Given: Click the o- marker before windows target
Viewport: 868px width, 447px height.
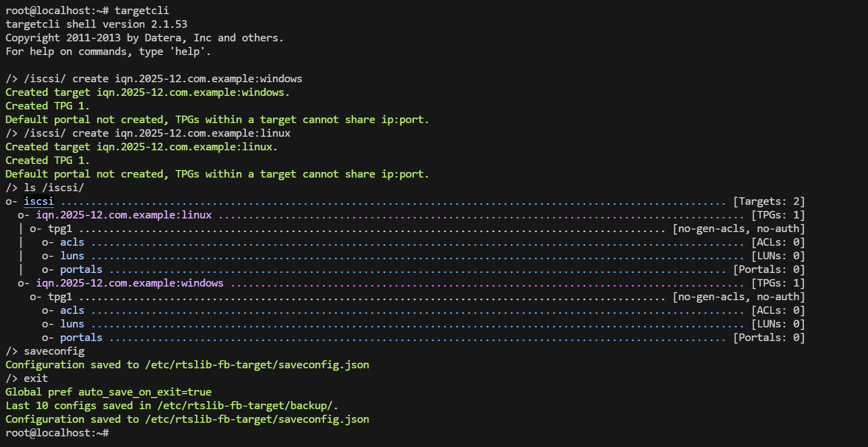Looking at the screenshot, I should click(24, 283).
